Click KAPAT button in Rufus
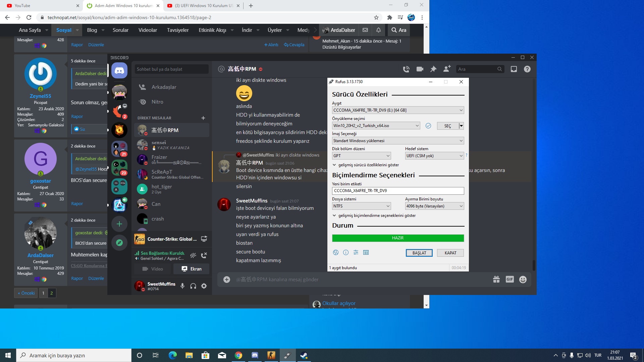 (x=450, y=253)
